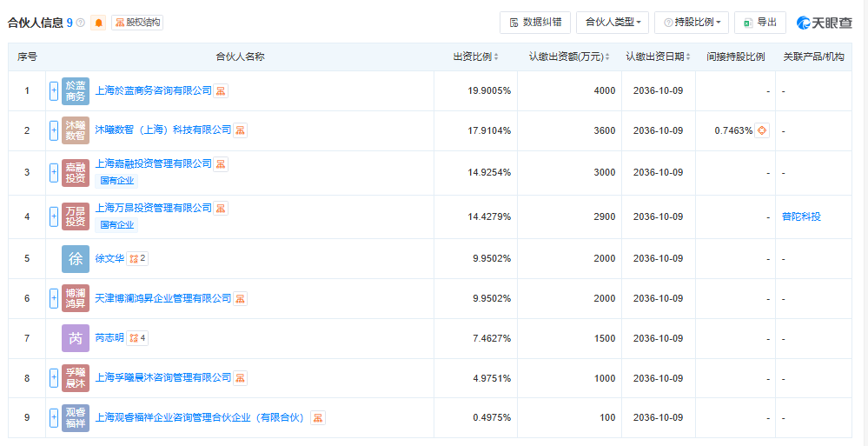Click the 沐曦数智 company avatar
868x446 pixels.
(x=76, y=130)
